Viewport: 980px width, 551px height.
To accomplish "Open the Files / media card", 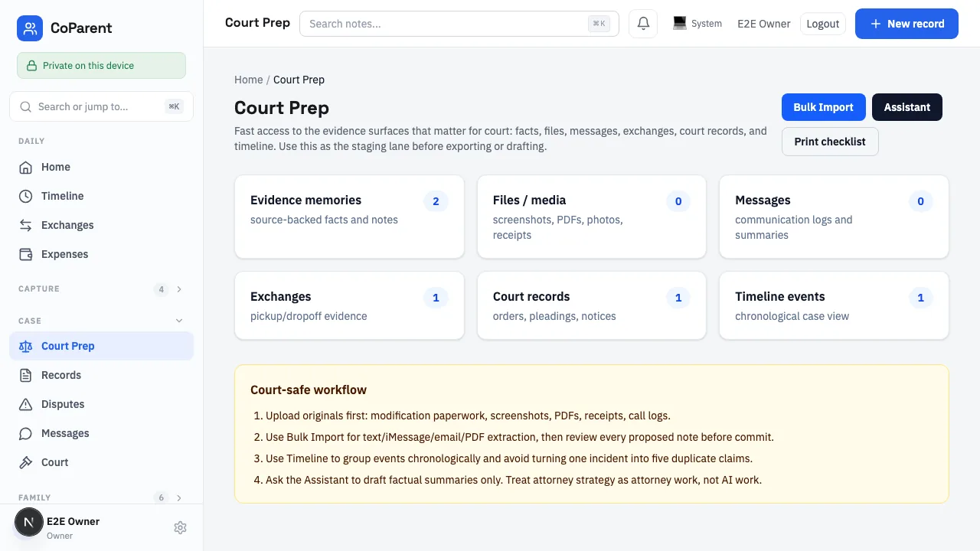I will [x=591, y=217].
